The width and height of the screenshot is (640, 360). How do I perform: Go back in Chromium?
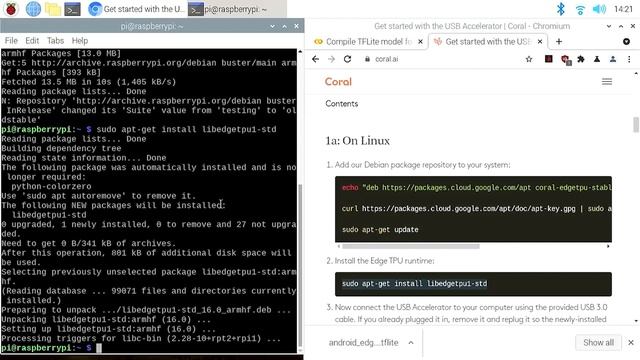click(x=316, y=59)
